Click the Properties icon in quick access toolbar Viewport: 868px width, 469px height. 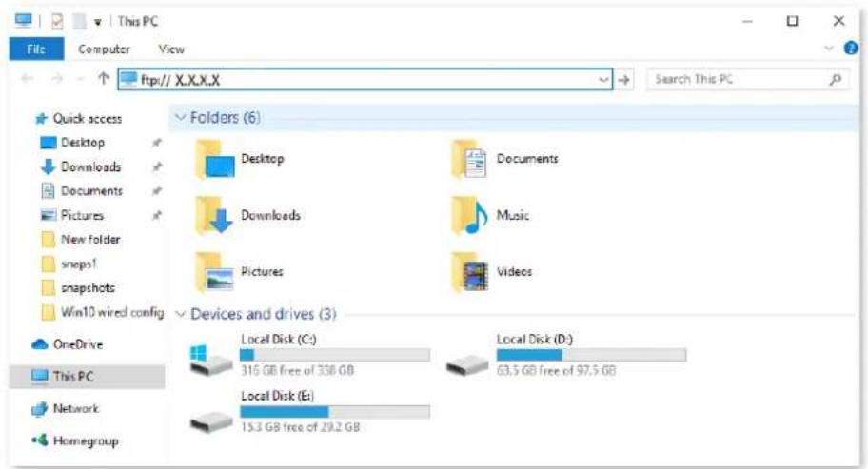[x=57, y=22]
